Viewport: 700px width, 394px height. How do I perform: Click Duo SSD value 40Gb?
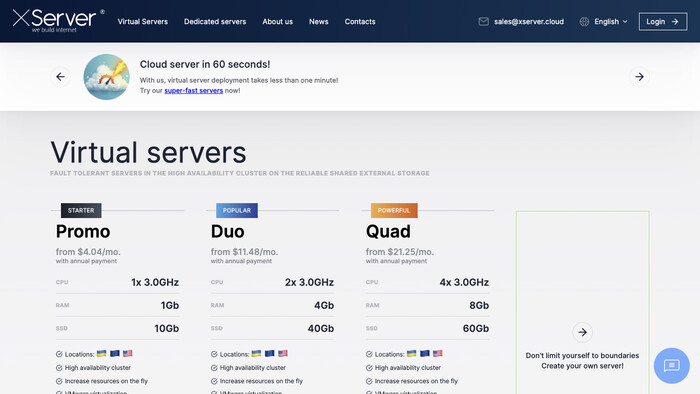pyautogui.click(x=321, y=329)
